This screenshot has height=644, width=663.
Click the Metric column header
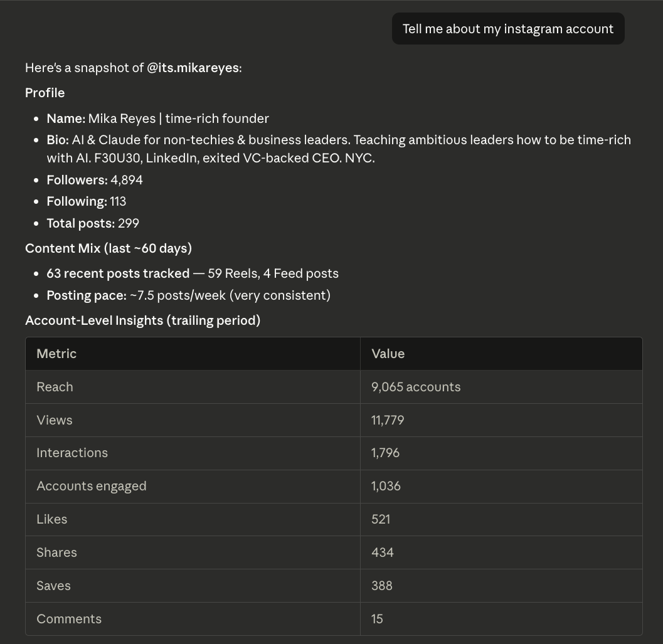(x=56, y=354)
